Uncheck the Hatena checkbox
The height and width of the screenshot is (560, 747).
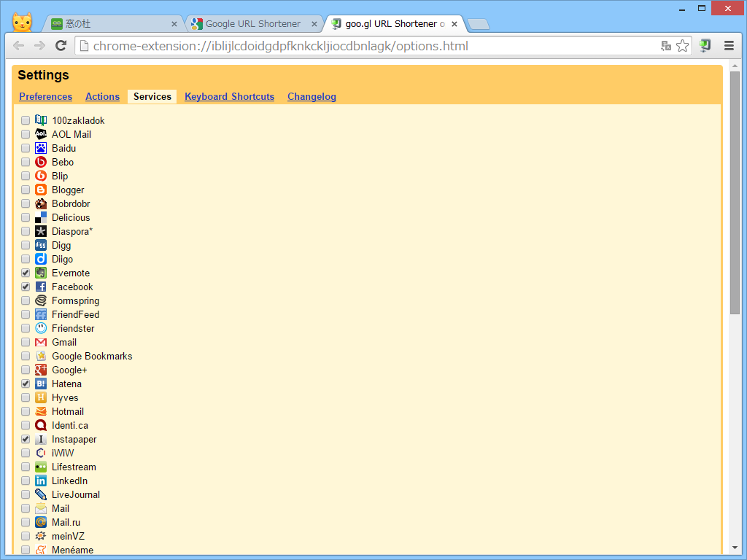pos(26,384)
